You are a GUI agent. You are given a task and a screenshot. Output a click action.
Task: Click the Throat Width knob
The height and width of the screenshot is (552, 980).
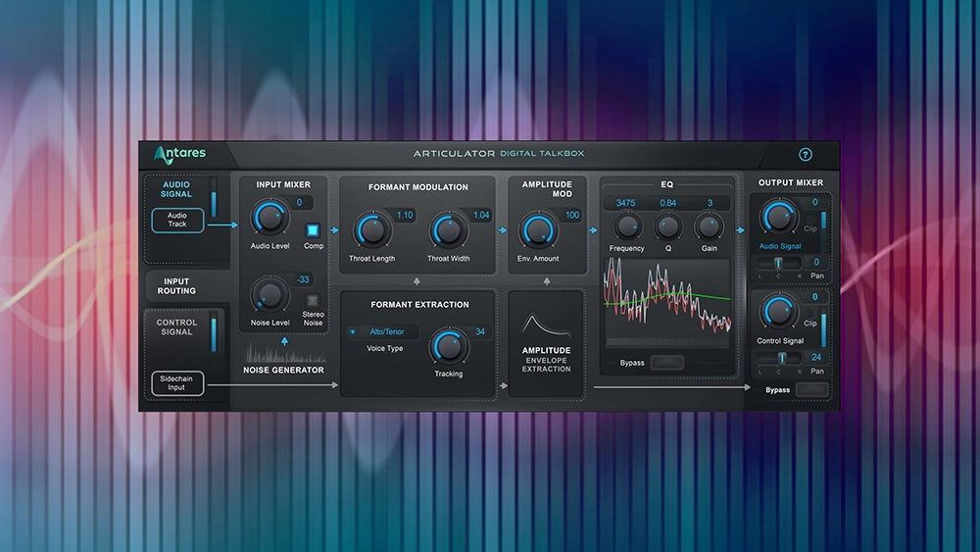(448, 230)
